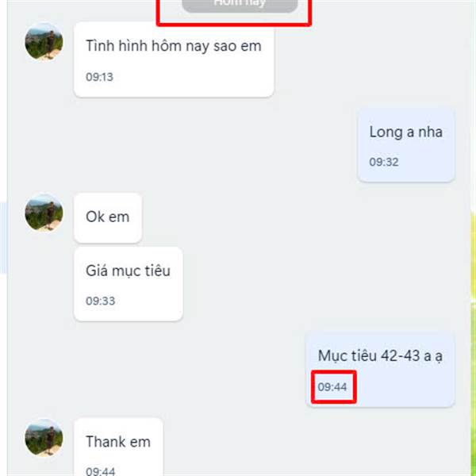Select the 'Giá mục tiêu' message bubble
This screenshot has width=476, height=476.
(128, 284)
